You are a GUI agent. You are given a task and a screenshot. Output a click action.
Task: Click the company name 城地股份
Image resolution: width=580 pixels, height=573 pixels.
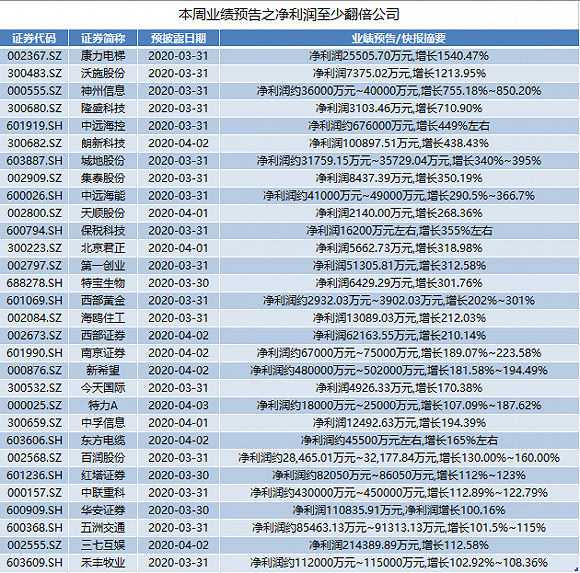[x=103, y=161]
